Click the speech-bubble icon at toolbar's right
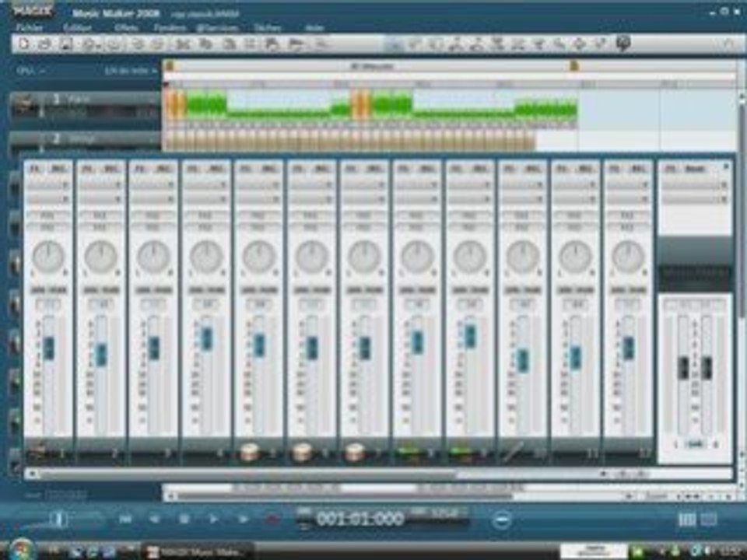 coord(623,44)
